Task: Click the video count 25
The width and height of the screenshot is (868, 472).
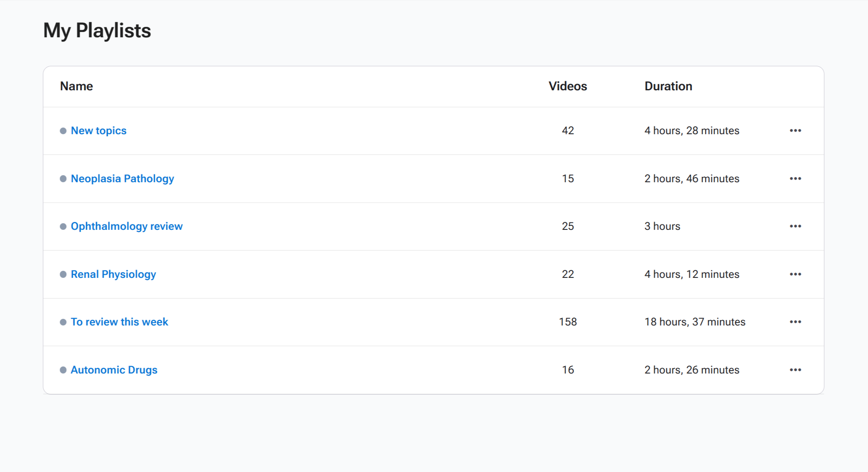Action: pos(568,226)
